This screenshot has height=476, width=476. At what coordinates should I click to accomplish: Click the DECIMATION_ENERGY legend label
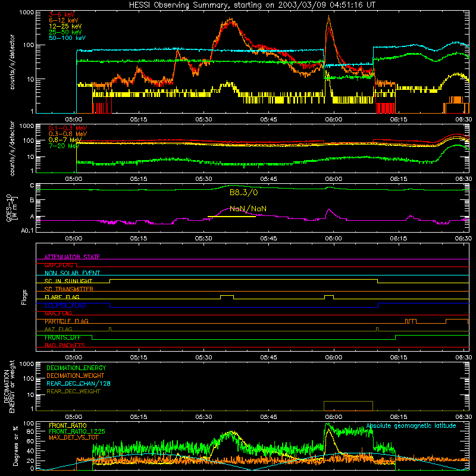pyautogui.click(x=76, y=368)
